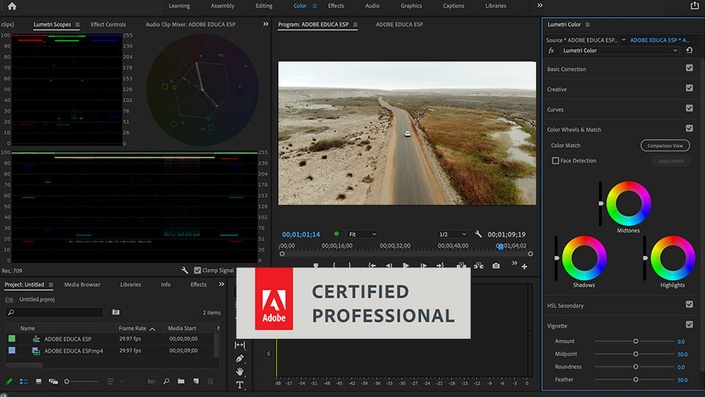Click the Export Frame camera icon
The width and height of the screenshot is (705, 397).
496,266
